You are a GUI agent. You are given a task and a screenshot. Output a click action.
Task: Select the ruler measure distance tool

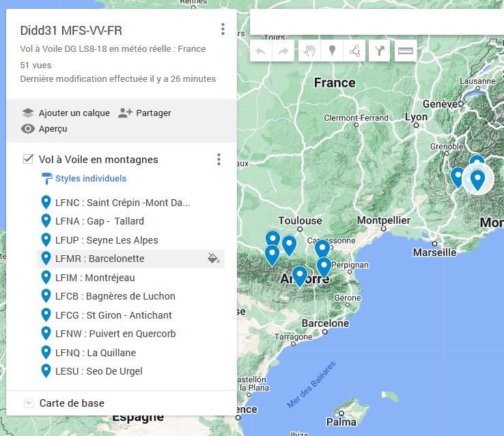(x=406, y=51)
